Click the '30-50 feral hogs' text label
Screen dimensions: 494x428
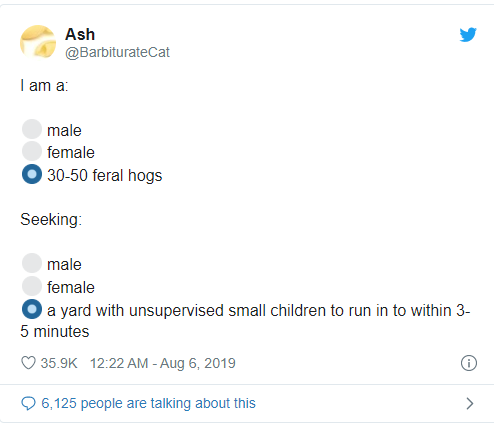(105, 175)
